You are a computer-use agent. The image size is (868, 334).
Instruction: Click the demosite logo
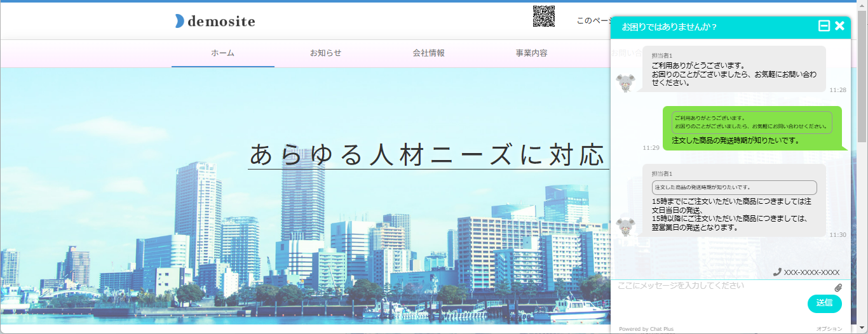[x=215, y=21]
